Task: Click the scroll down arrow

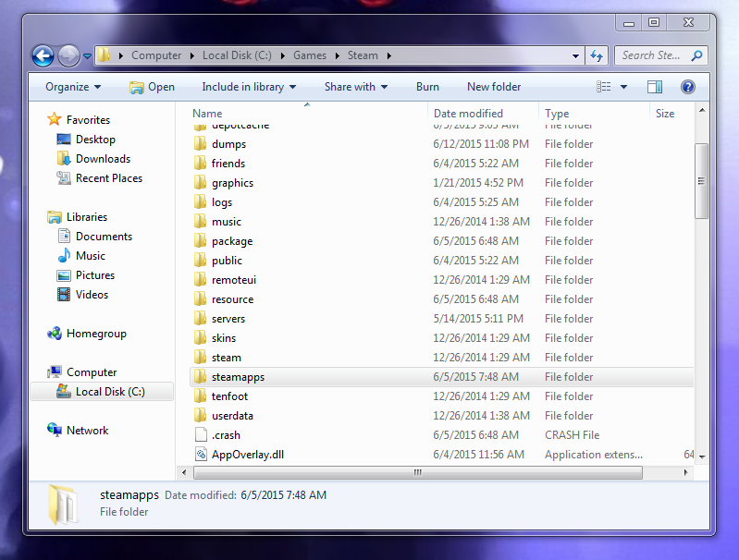Action: [x=702, y=457]
